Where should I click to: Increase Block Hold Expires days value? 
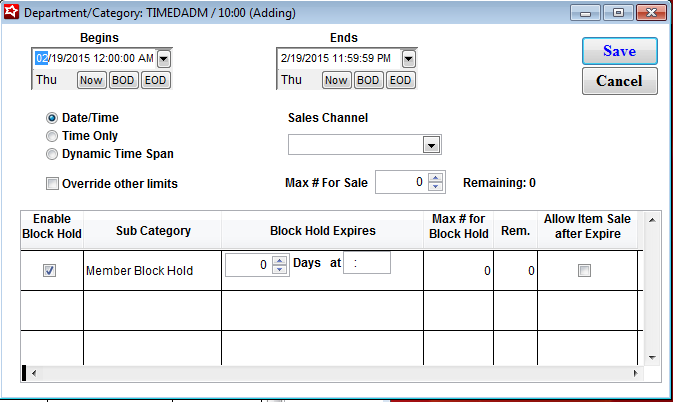[279, 260]
